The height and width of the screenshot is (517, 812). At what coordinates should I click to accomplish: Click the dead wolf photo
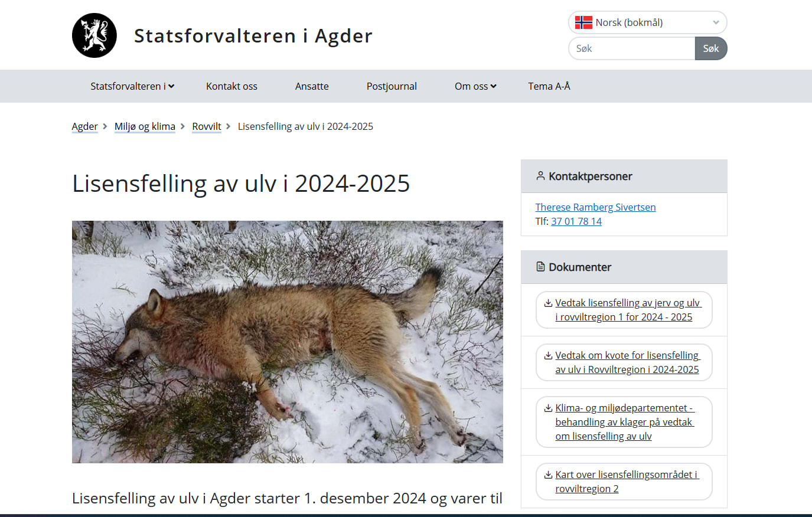288,342
